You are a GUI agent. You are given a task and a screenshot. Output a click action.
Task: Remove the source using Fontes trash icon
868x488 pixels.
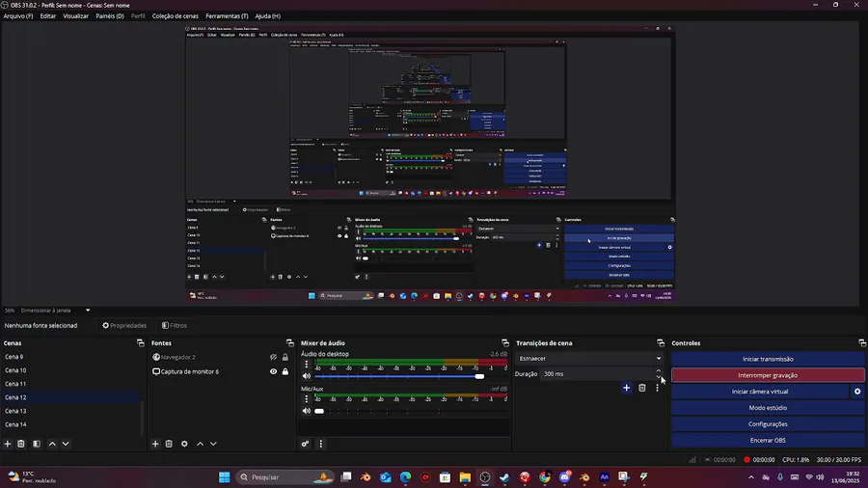coord(169,444)
